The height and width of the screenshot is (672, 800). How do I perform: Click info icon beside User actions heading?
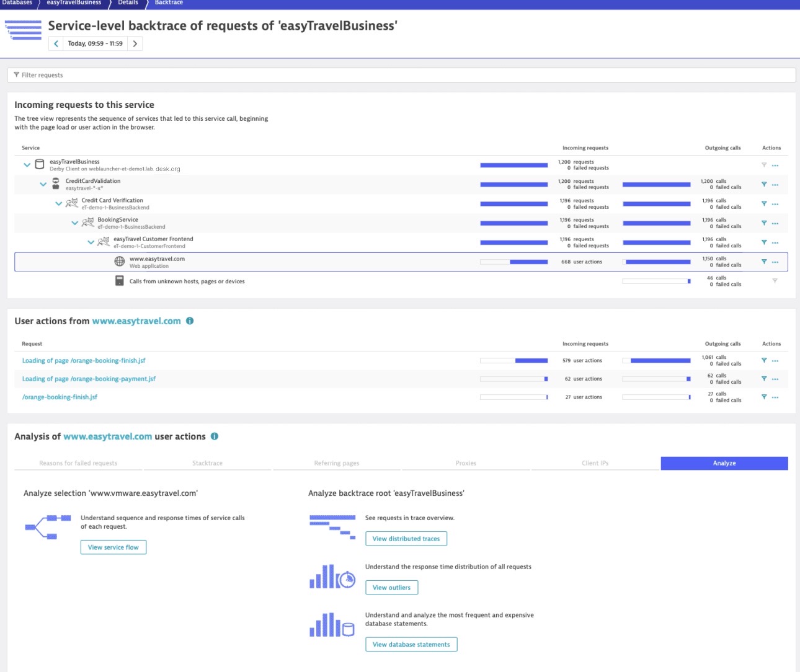pos(190,321)
